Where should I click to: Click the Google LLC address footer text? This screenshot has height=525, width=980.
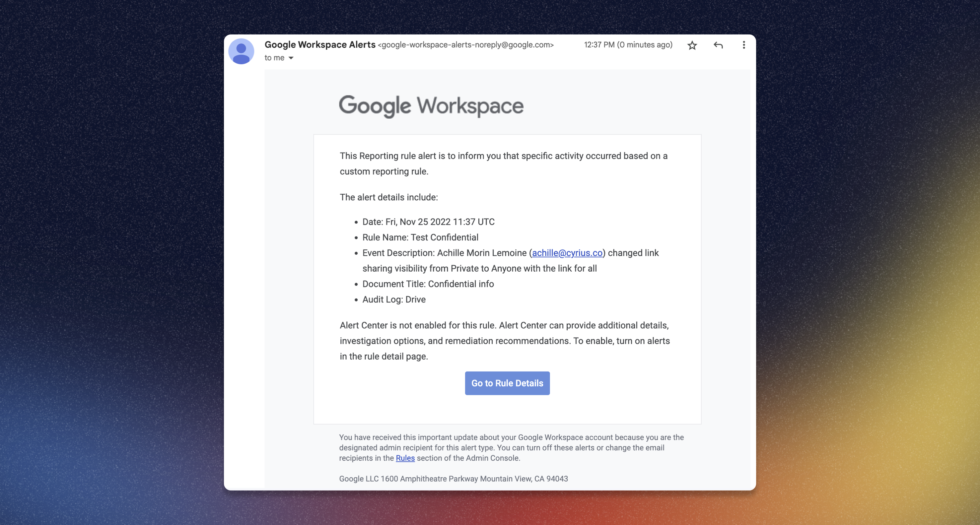[x=454, y=479]
